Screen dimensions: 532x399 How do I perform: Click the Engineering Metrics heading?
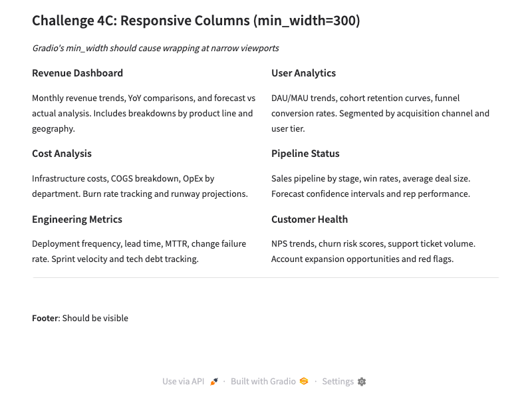[77, 219]
